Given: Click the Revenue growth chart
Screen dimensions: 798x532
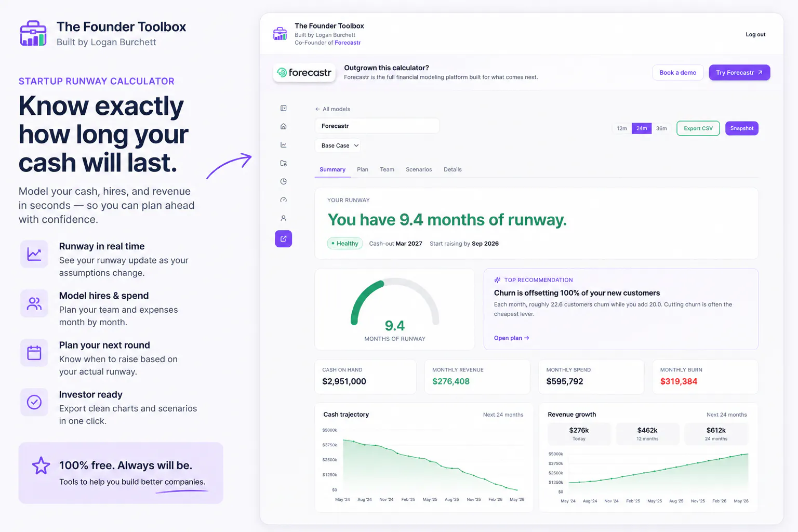Looking at the screenshot, I should coord(648,477).
